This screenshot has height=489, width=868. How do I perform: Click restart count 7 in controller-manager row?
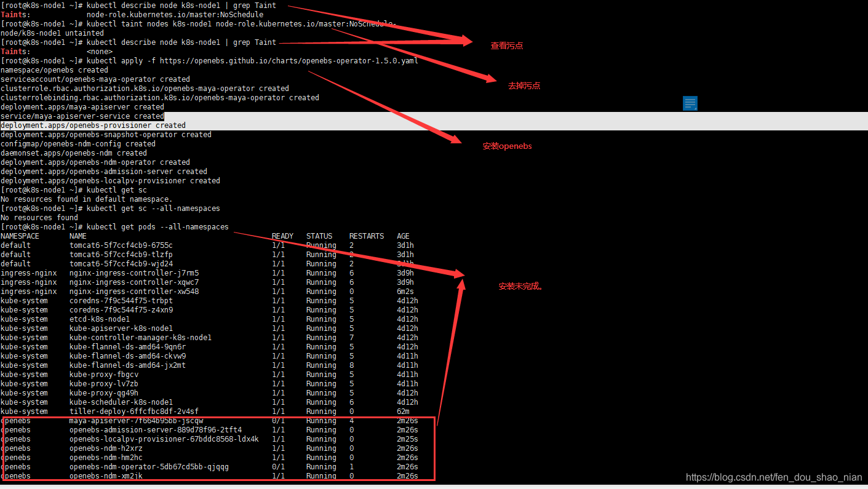(x=351, y=338)
